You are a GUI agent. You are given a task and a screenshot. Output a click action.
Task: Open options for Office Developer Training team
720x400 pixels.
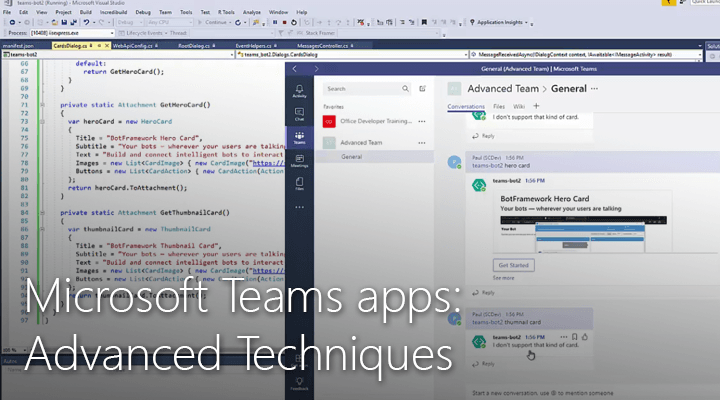[422, 121]
